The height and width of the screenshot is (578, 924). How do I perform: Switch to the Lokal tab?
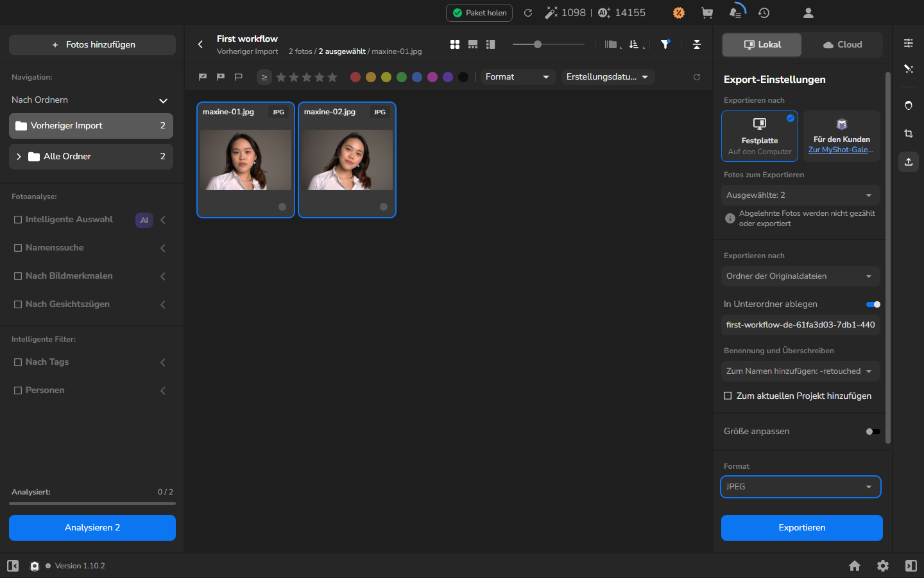pos(762,45)
